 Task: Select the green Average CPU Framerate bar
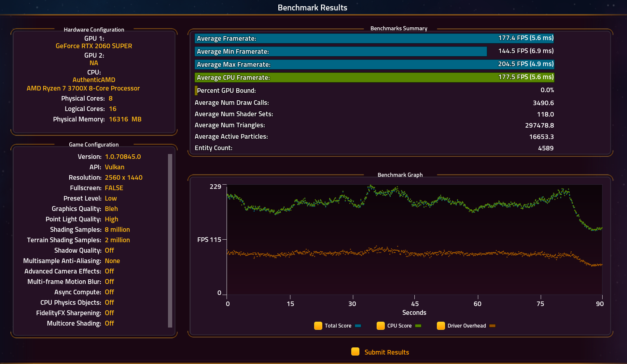[374, 77]
